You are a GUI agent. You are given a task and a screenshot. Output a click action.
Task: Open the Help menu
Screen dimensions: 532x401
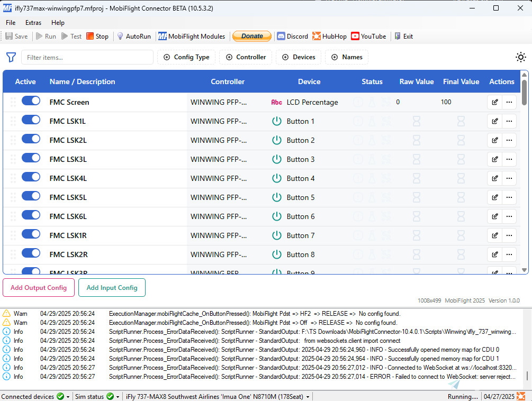click(58, 23)
